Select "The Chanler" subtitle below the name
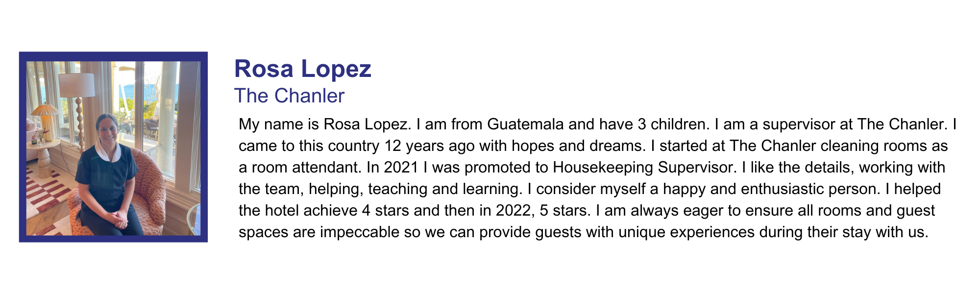The image size is (980, 294). tap(289, 96)
